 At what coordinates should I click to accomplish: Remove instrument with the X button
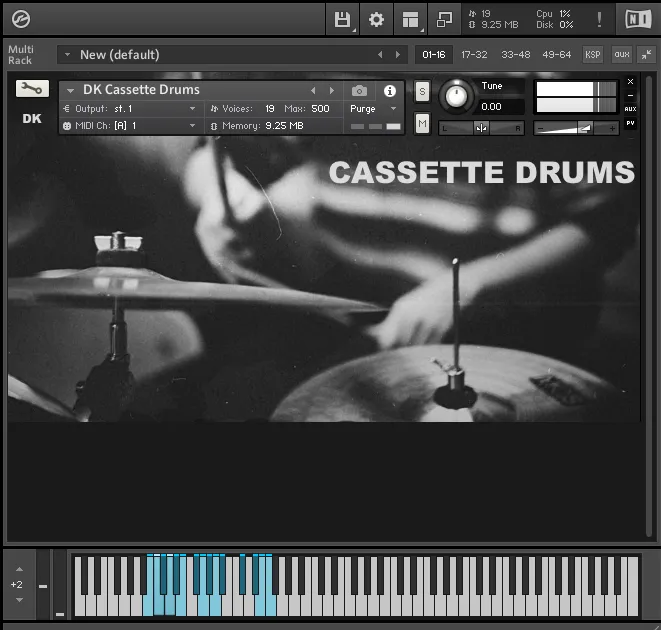(630, 81)
